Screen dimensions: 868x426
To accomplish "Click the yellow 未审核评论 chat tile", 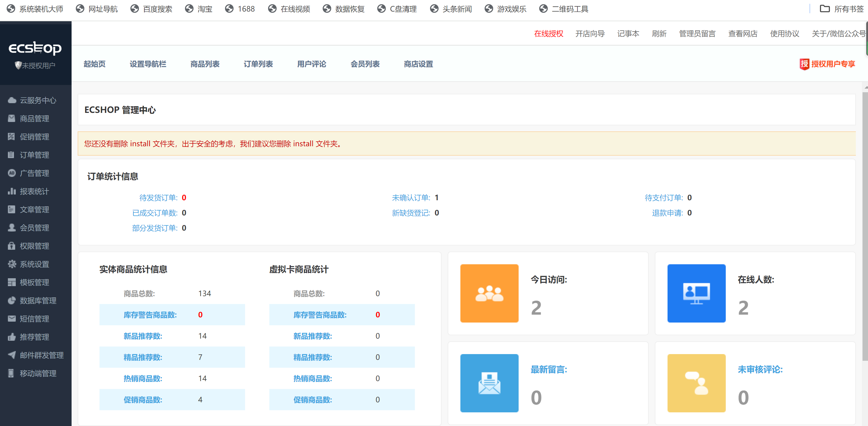I will 696,383.
